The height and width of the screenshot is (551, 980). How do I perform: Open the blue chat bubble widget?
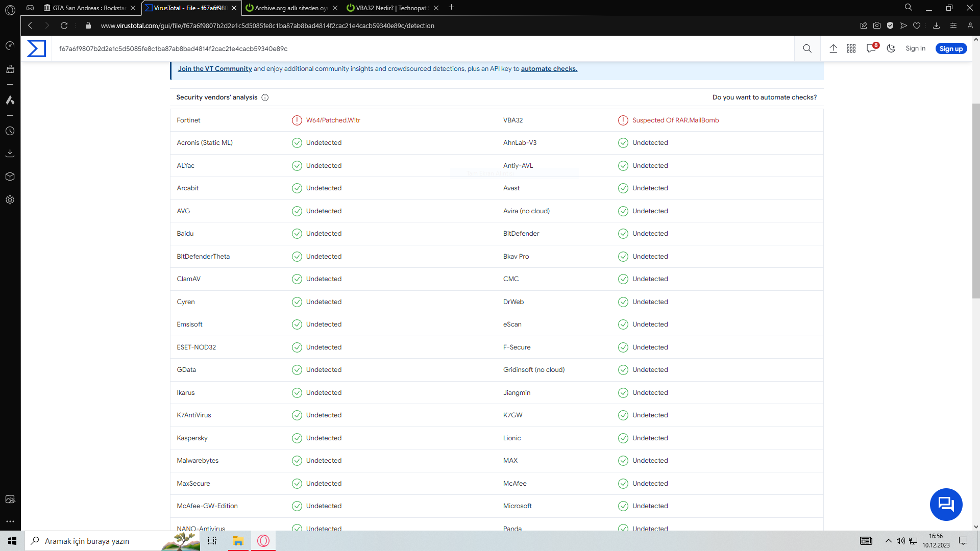(x=946, y=504)
